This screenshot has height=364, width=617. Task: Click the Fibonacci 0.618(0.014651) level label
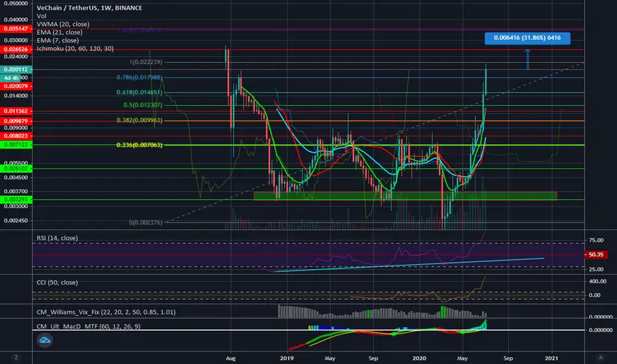coord(139,93)
